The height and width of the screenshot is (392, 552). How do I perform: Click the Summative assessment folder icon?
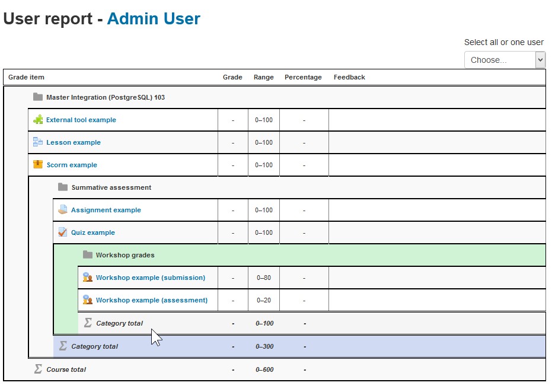[x=63, y=187]
